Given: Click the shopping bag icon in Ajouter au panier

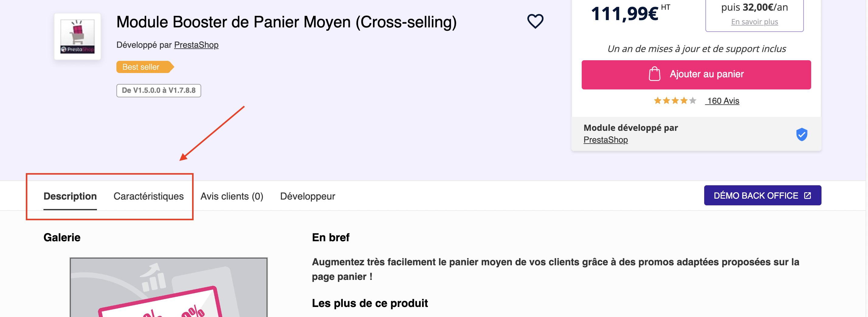Looking at the screenshot, I should pos(654,74).
